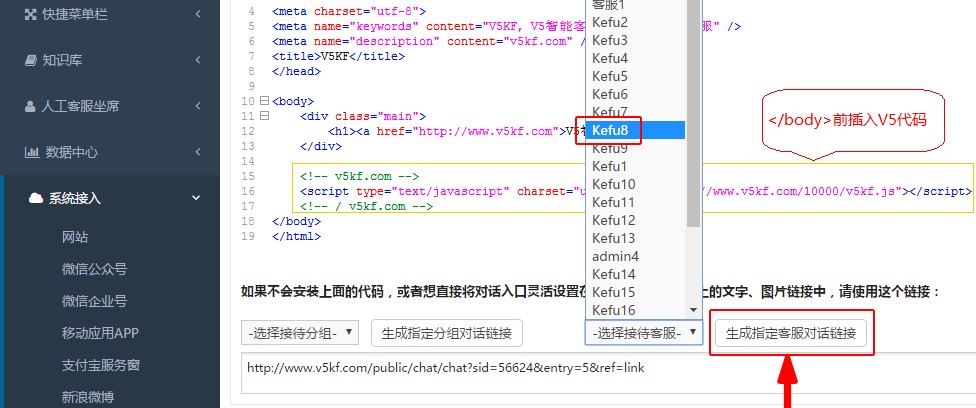This screenshot has height=408, width=976.
Task: Choose Kefu2 from the dropdown list
Action: click(x=636, y=23)
